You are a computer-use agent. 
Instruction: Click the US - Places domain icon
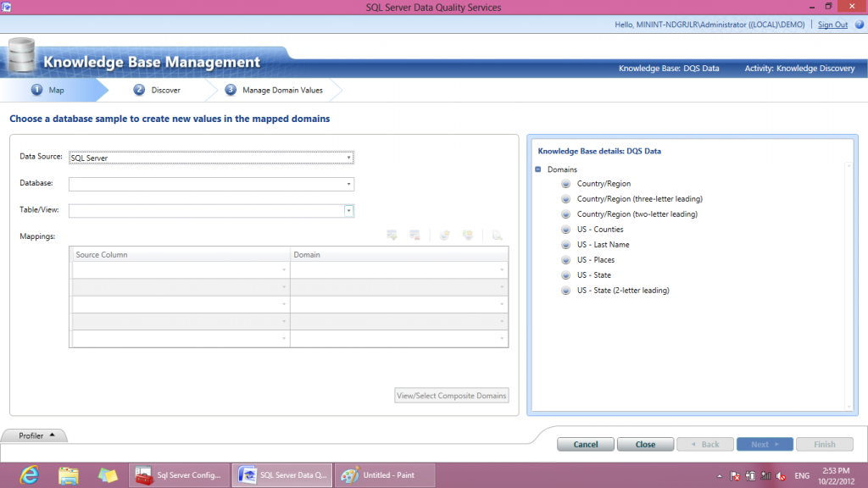tap(565, 259)
